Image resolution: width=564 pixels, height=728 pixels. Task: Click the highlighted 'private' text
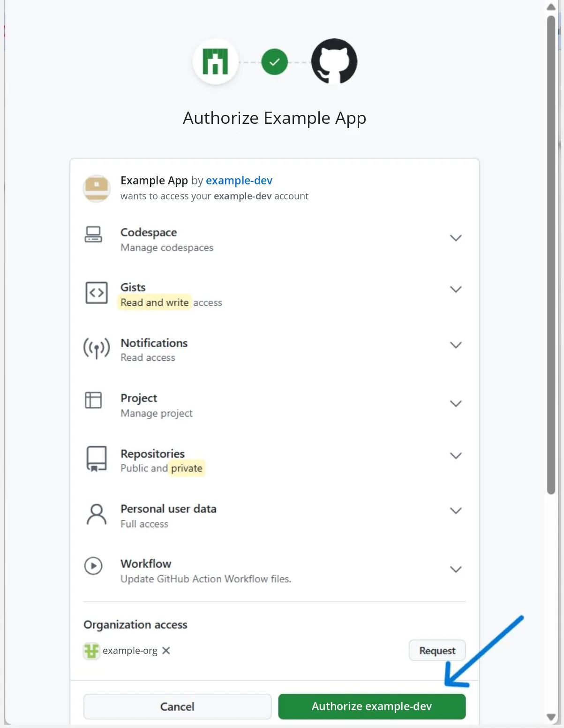(187, 468)
